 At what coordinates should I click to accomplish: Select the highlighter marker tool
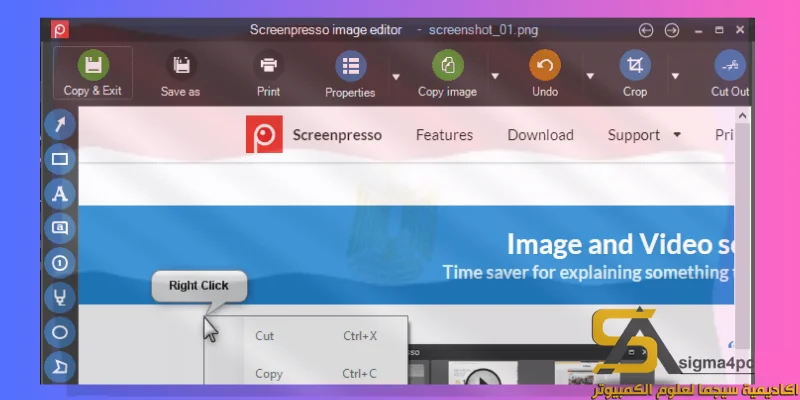coord(60,297)
